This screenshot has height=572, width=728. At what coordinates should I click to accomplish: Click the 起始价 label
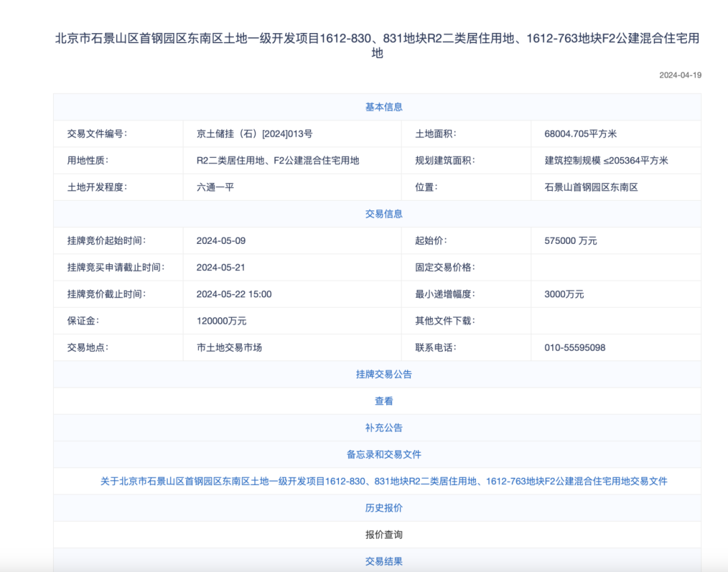pos(431,241)
